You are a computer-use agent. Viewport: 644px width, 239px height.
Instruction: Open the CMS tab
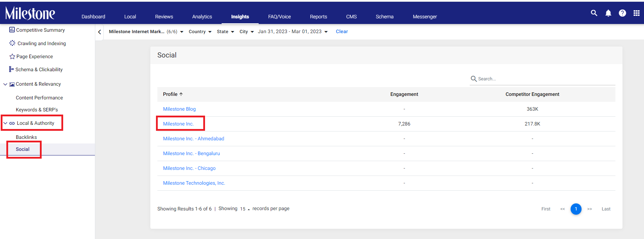pyautogui.click(x=351, y=17)
